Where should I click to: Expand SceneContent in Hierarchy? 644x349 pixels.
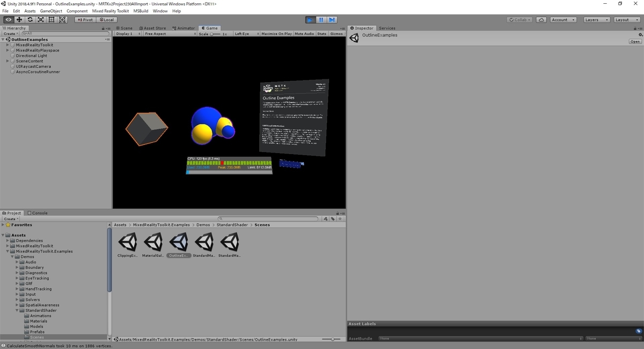pyautogui.click(x=8, y=61)
